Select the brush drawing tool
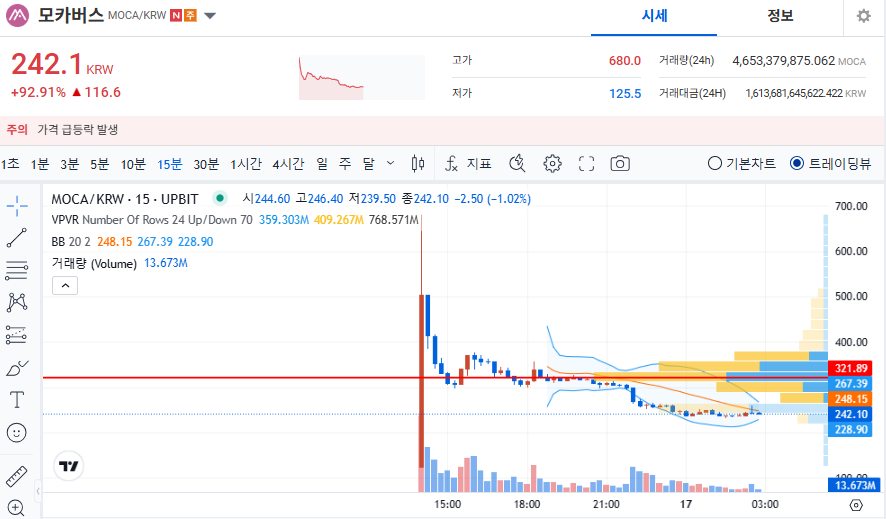Screen dimensions: 886x519 click(x=17, y=368)
